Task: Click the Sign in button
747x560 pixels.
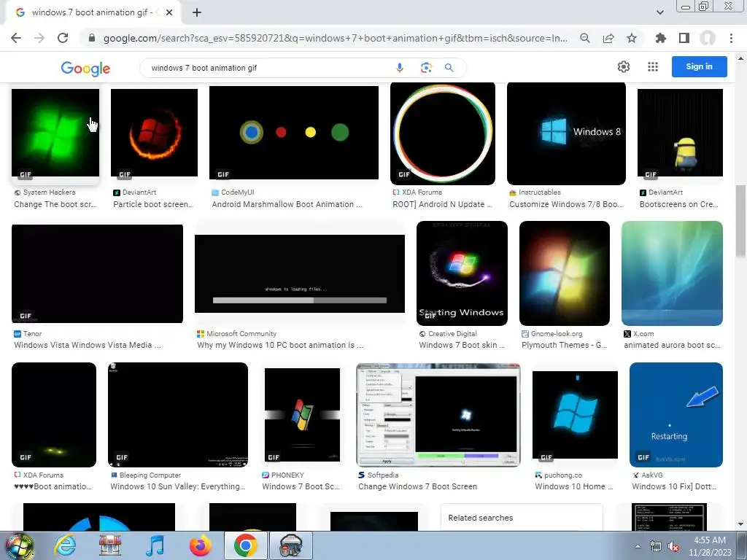Action: (700, 66)
